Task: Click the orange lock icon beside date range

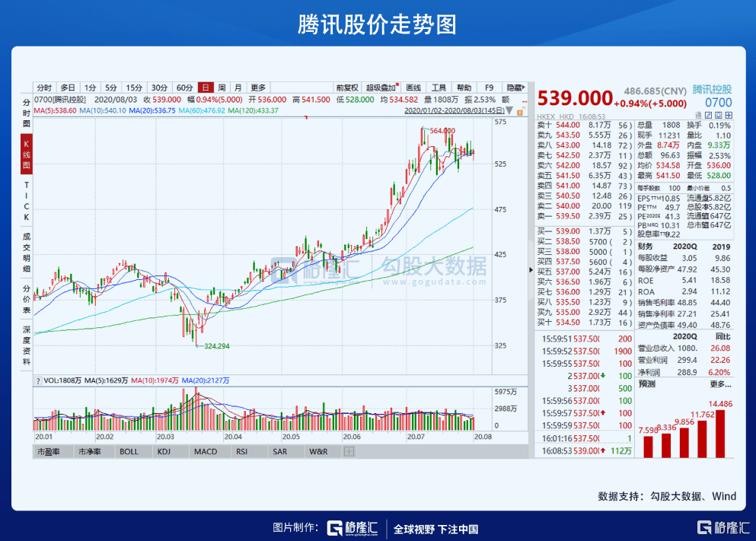Action: click(x=520, y=112)
